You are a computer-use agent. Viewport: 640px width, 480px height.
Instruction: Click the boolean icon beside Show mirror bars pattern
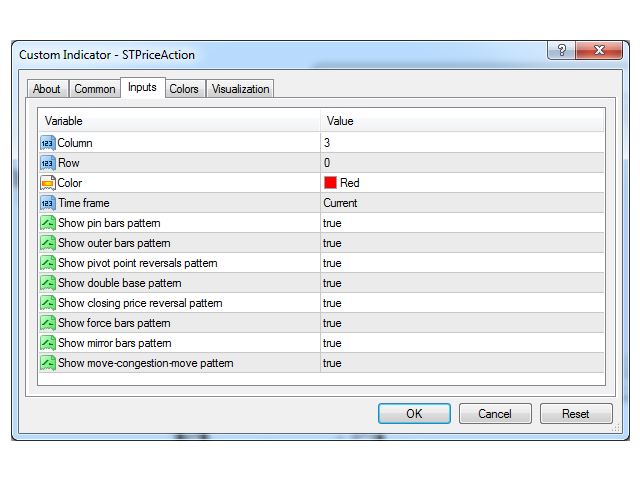48,343
